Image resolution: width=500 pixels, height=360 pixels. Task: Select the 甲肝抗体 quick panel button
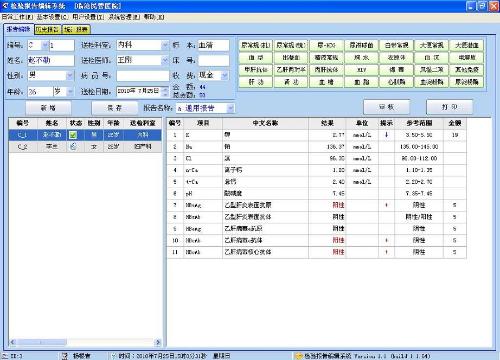[256, 70]
